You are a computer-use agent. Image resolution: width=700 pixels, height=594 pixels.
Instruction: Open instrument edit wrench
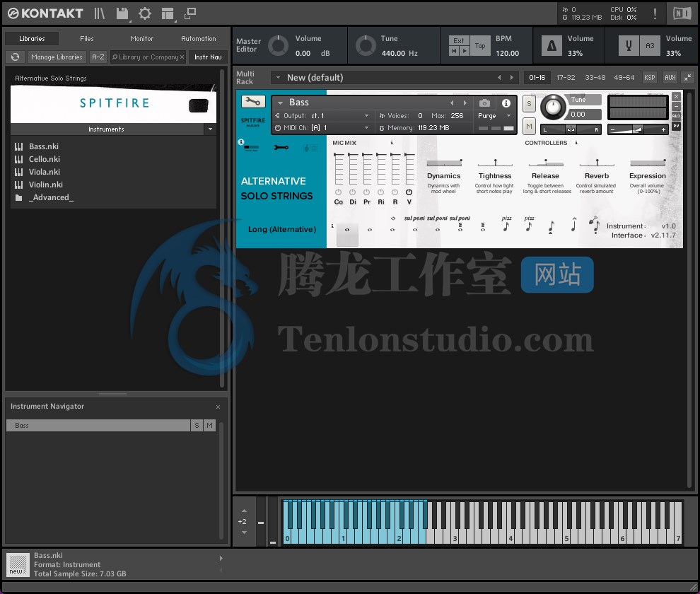(253, 102)
